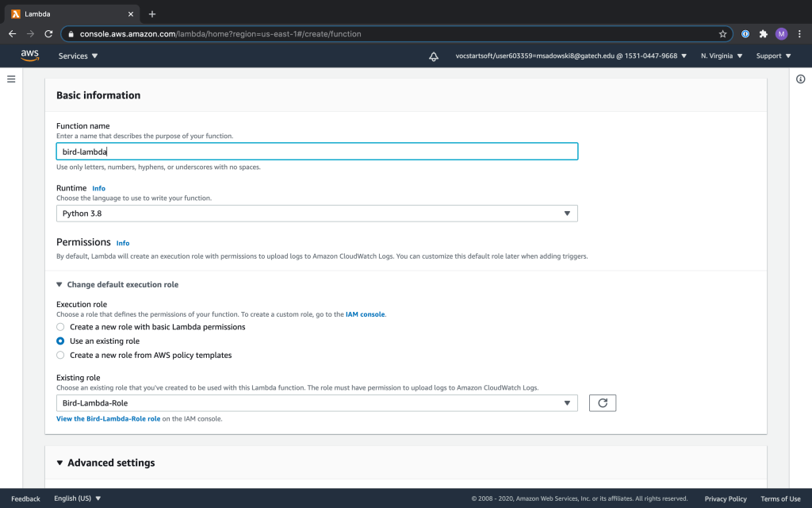Screen dimensions: 812x508
Task: Open the browser extensions puzzle icon
Action: (763, 34)
